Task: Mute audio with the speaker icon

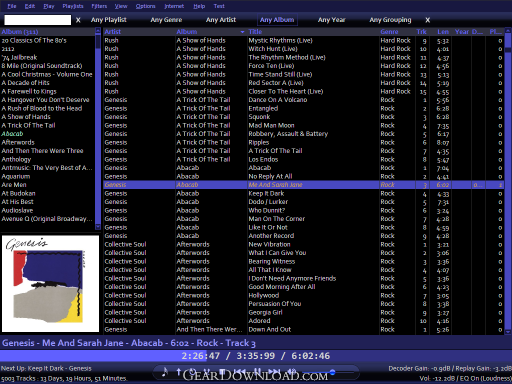Action: coord(292,371)
